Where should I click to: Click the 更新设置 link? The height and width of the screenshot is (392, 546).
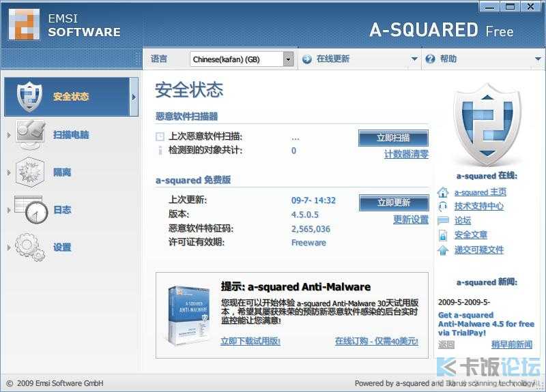(411, 220)
